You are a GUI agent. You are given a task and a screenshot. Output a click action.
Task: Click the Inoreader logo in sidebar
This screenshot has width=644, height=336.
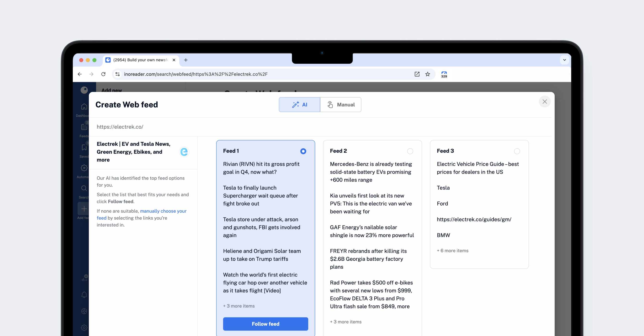tap(84, 90)
